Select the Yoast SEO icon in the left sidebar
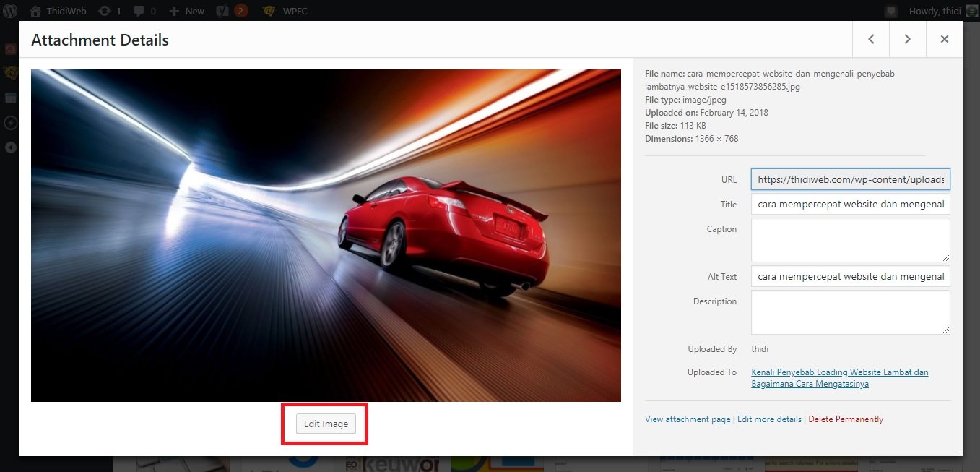 click(9, 72)
